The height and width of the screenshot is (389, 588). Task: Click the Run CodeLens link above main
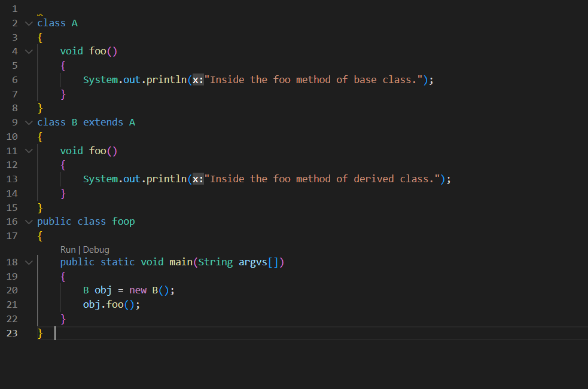(68, 249)
